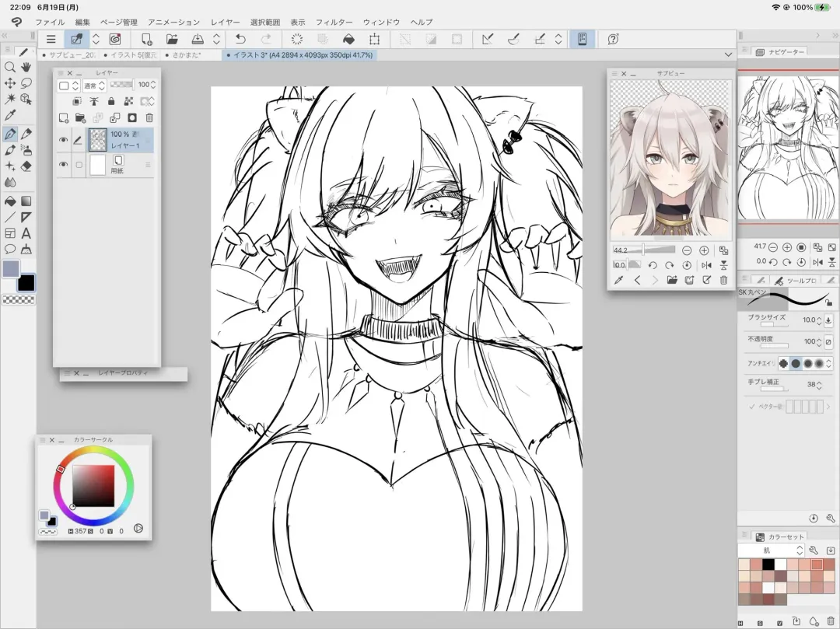Select the Hand move tool
840x629 pixels.
point(26,67)
